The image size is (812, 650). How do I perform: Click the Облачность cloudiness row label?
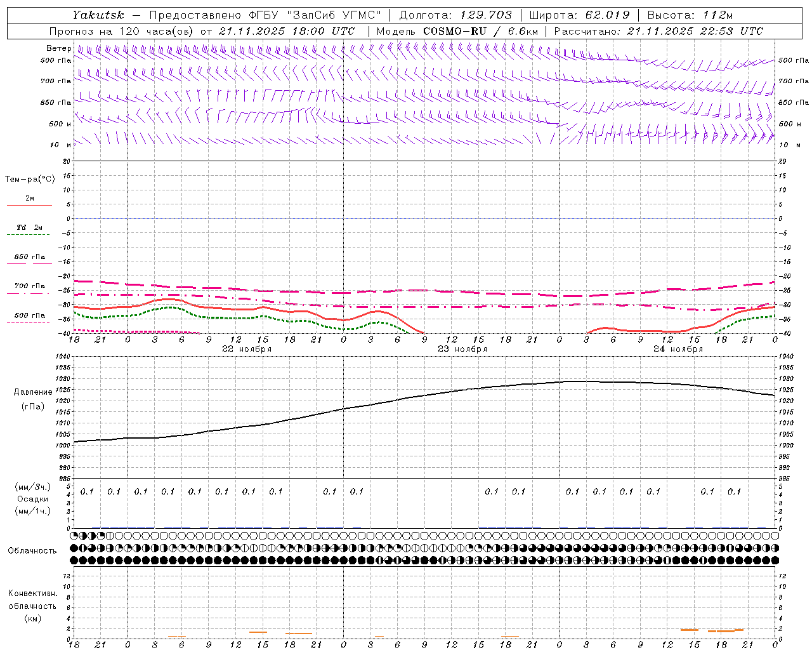click(x=32, y=550)
